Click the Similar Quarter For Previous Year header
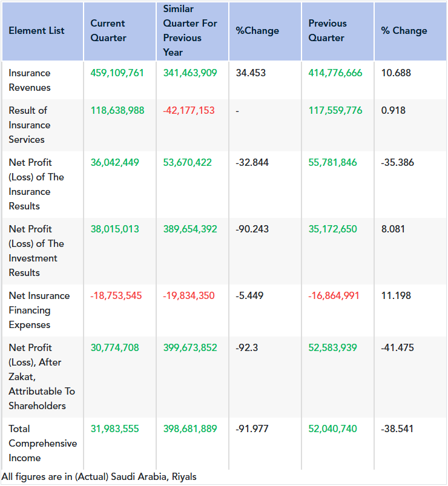The width and height of the screenshot is (448, 486). coord(190,31)
